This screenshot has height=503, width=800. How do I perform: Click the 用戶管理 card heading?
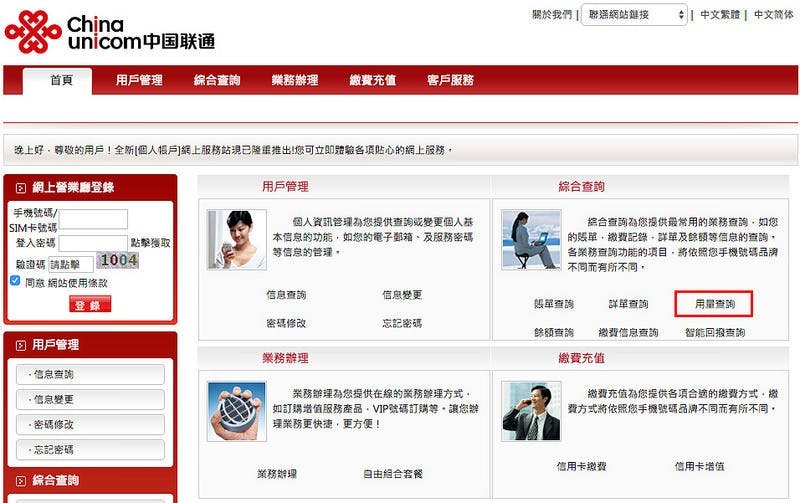tap(285, 187)
